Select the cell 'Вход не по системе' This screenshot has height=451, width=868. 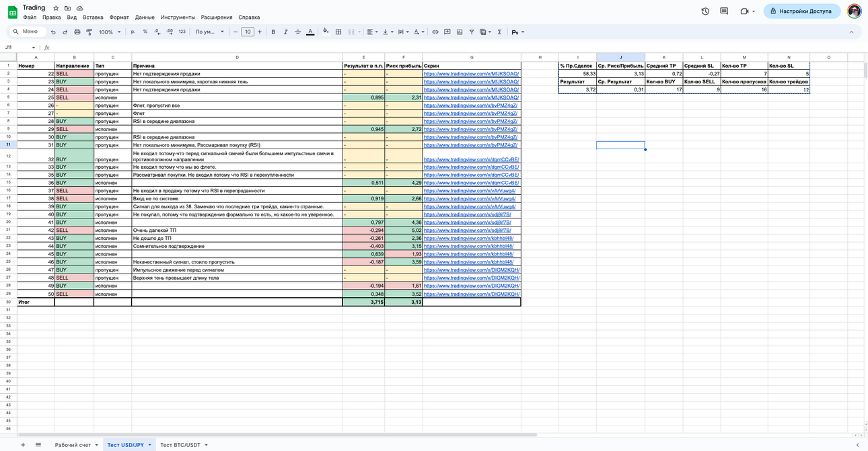tap(237, 199)
